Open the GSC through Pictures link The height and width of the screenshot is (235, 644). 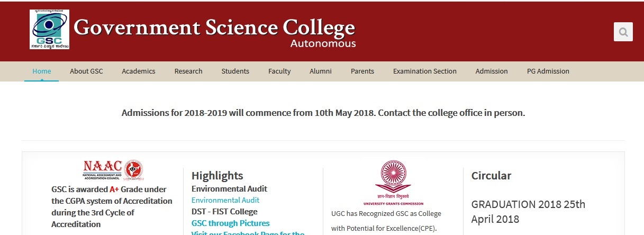[x=231, y=223]
